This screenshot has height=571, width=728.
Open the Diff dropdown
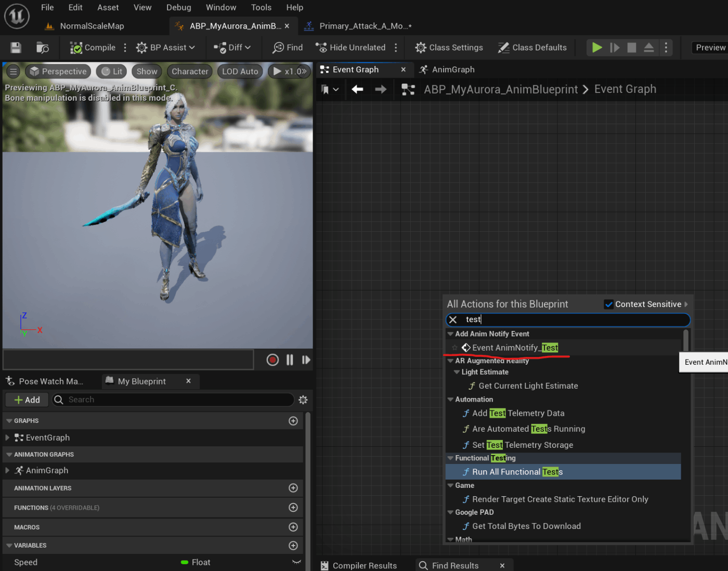pos(232,48)
